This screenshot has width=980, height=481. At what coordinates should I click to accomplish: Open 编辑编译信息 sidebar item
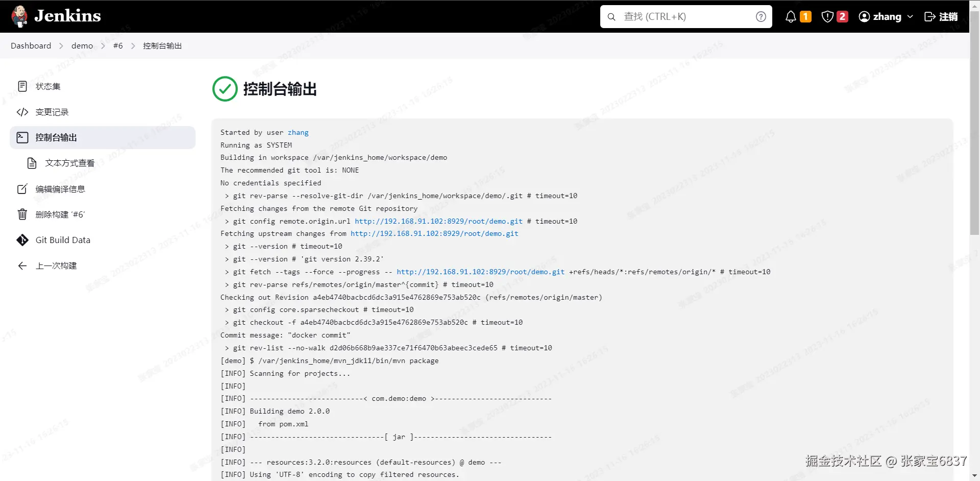coord(103,189)
